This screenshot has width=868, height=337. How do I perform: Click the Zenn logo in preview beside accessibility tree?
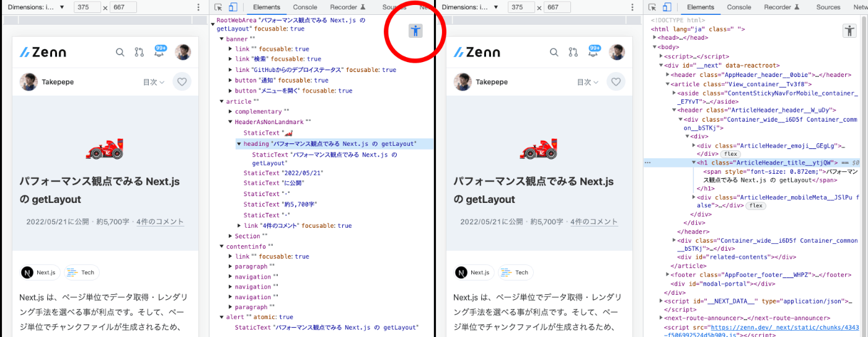(43, 52)
